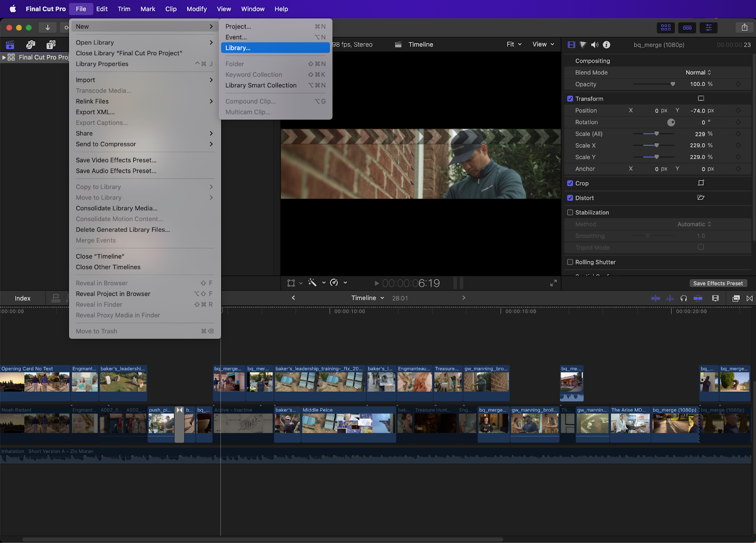756x543 pixels.
Task: Open the Effects browser icon
Action: 736,298
